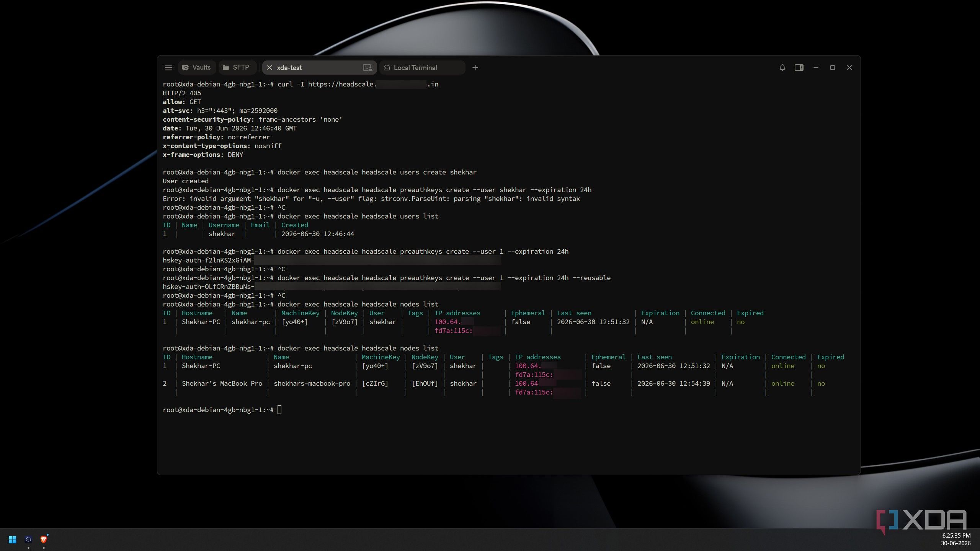
Task: Click the '2026-06-30 12:54:39' last seen value
Action: [674, 383]
